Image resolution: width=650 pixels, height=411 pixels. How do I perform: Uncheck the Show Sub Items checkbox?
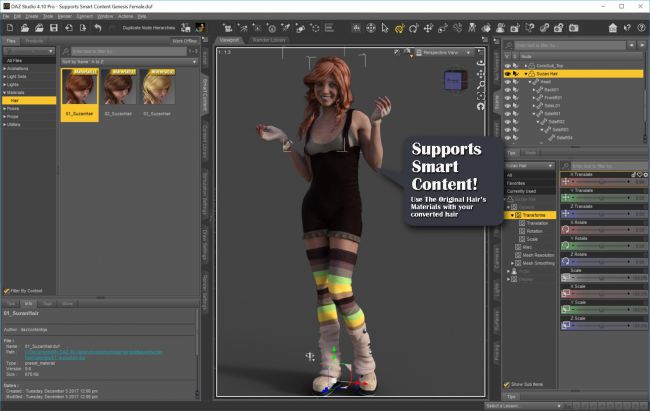[508, 384]
